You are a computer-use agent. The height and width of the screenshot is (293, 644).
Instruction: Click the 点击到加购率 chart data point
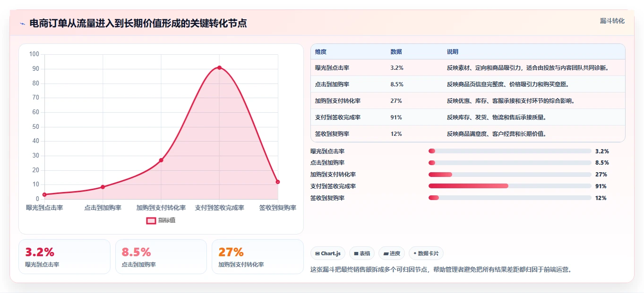pyautogui.click(x=103, y=187)
